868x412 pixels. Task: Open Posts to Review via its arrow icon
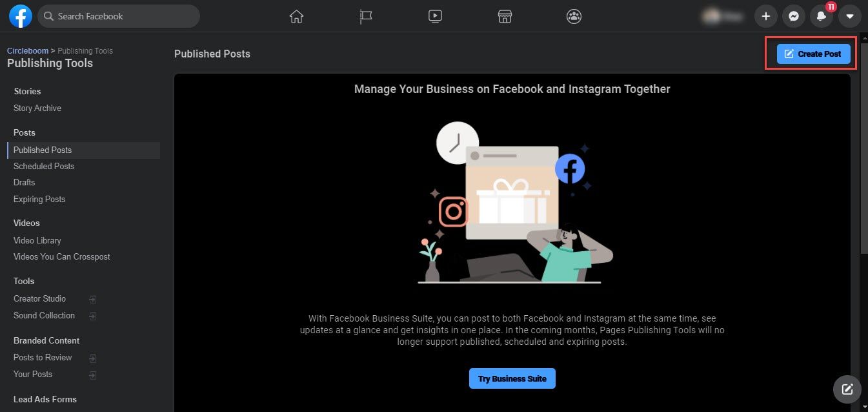point(92,358)
